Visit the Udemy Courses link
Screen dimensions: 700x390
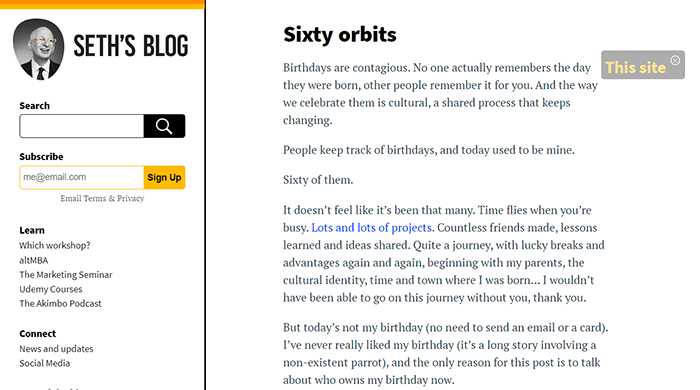[50, 289]
